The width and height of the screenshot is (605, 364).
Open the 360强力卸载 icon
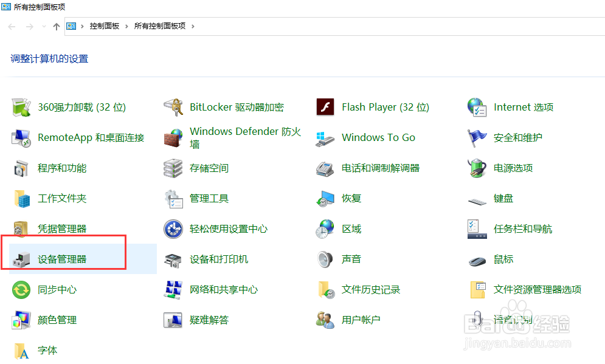21,107
